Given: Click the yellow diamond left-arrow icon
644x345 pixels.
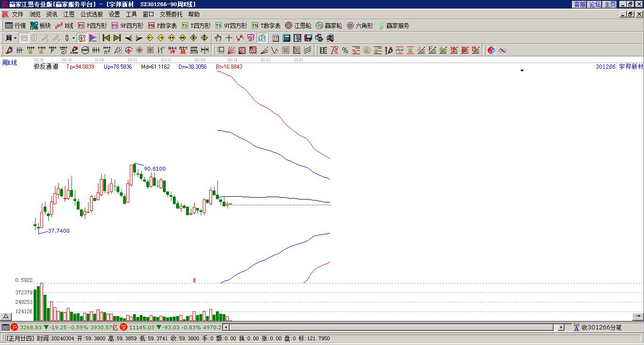Looking at the screenshot, I should click(150, 38).
